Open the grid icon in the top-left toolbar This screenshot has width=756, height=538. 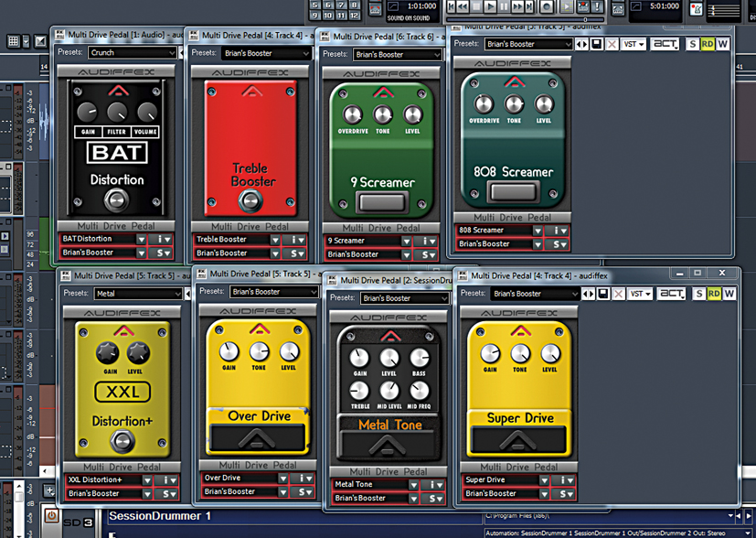coord(14,41)
